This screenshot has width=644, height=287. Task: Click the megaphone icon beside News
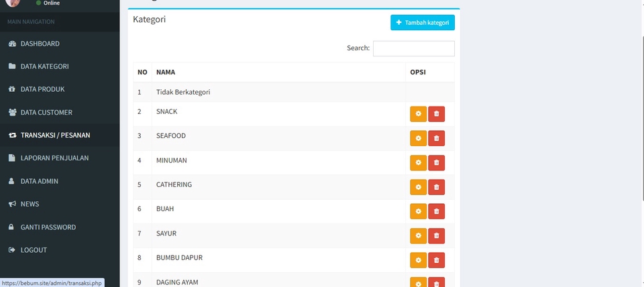[12, 204]
